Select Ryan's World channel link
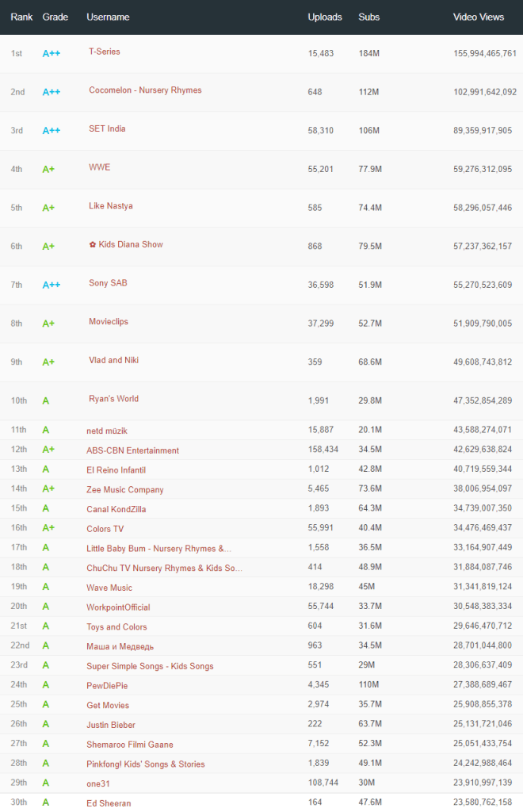The height and width of the screenshot is (812, 523). [x=113, y=399]
